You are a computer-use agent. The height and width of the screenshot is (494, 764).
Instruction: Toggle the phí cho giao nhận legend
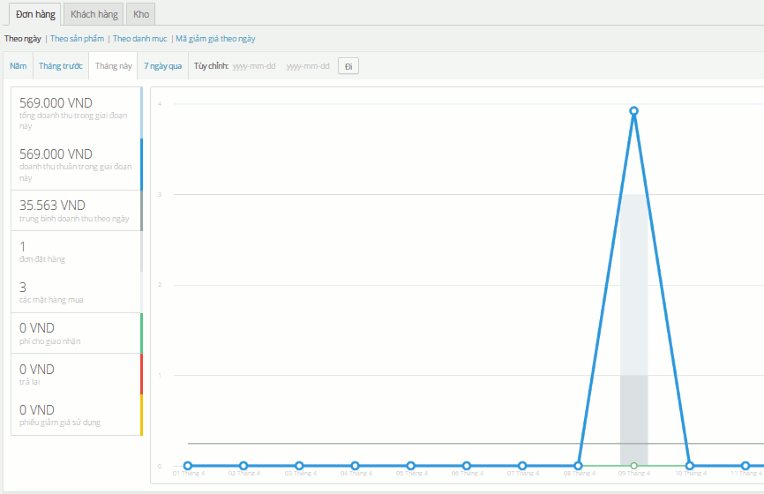[x=76, y=333]
